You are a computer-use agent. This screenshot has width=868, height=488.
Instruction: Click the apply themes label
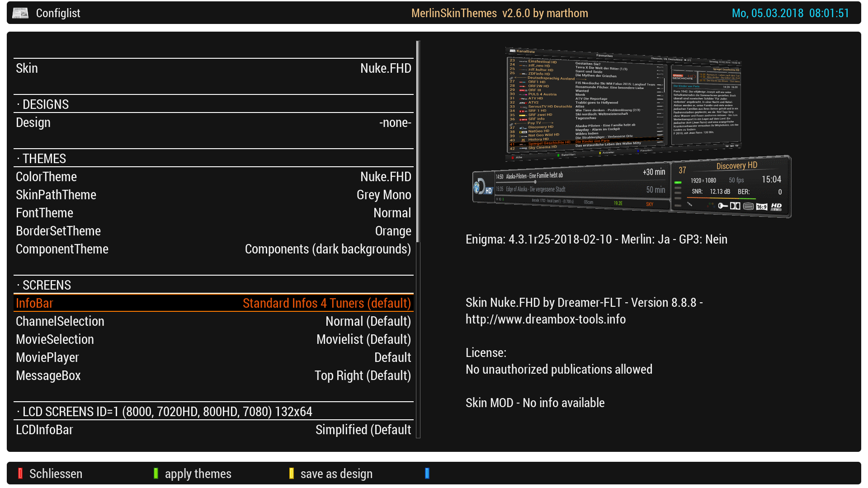[x=198, y=474]
